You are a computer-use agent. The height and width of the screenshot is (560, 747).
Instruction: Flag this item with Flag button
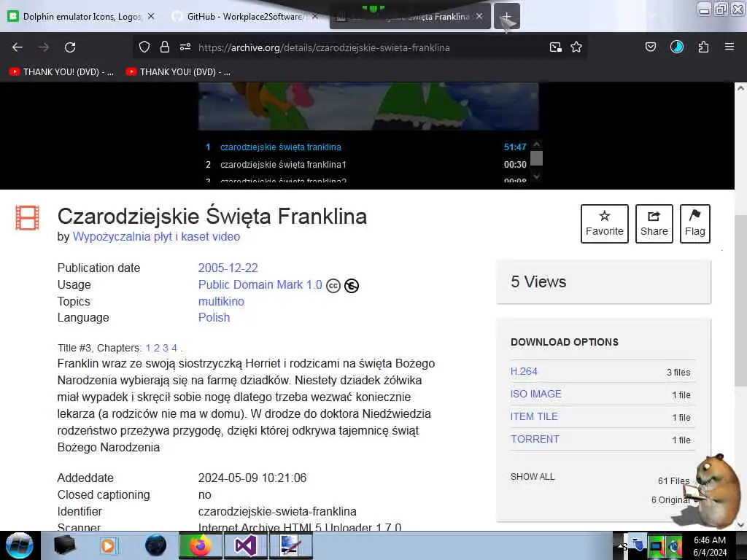[695, 224]
